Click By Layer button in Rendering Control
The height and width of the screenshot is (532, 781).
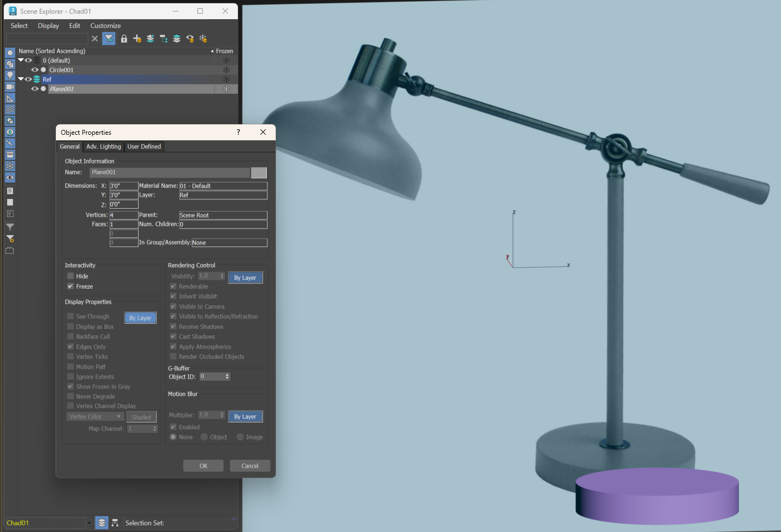(245, 278)
